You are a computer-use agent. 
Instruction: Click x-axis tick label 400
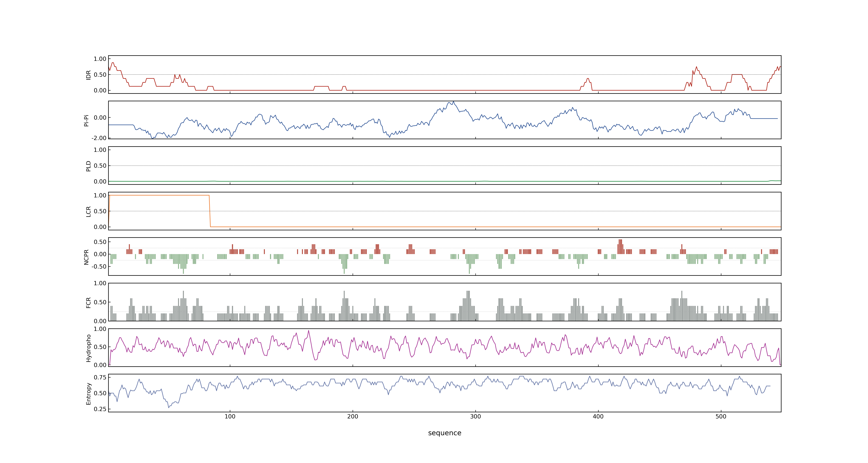point(598,416)
